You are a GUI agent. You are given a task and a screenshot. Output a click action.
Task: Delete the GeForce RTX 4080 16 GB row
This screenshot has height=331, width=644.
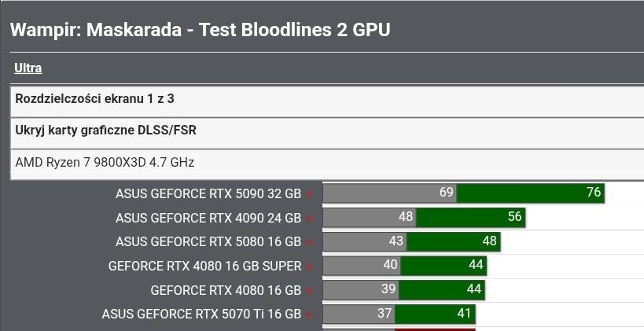(x=310, y=291)
